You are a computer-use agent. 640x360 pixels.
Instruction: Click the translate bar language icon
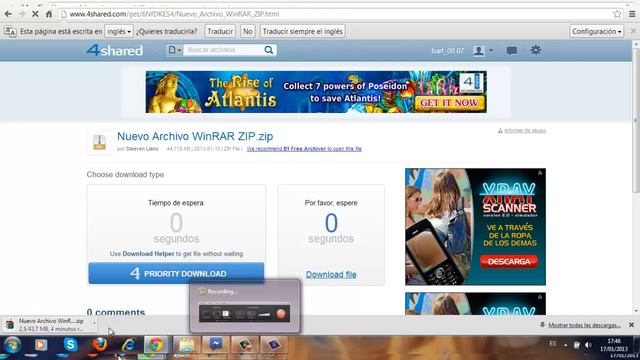[x=10, y=31]
